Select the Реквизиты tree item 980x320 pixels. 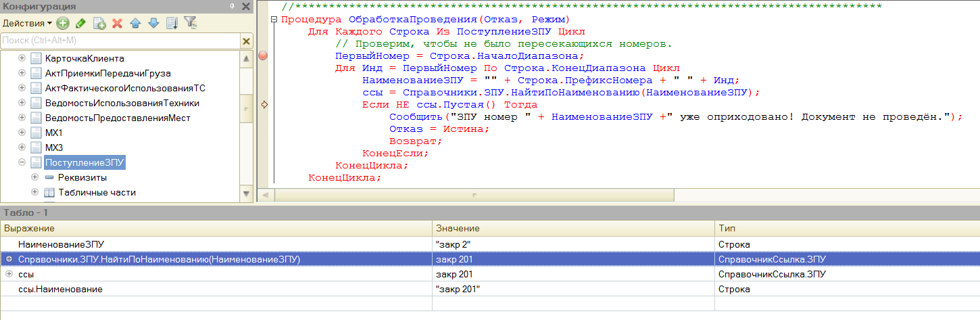(x=82, y=177)
